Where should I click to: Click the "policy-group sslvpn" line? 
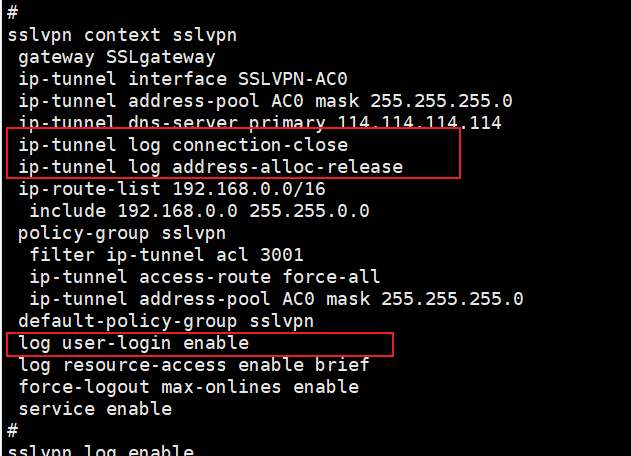coord(122,233)
